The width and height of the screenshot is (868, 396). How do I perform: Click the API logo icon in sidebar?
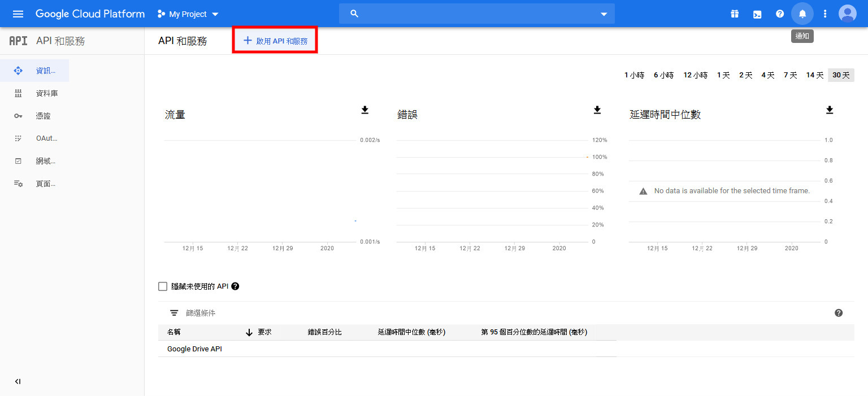(18, 41)
